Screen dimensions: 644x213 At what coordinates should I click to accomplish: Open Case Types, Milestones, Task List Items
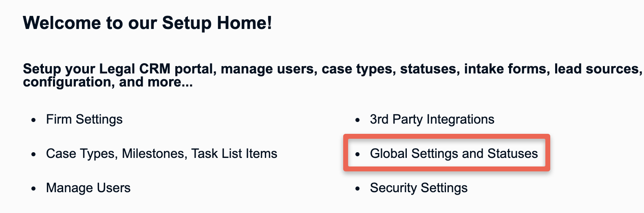point(161,153)
